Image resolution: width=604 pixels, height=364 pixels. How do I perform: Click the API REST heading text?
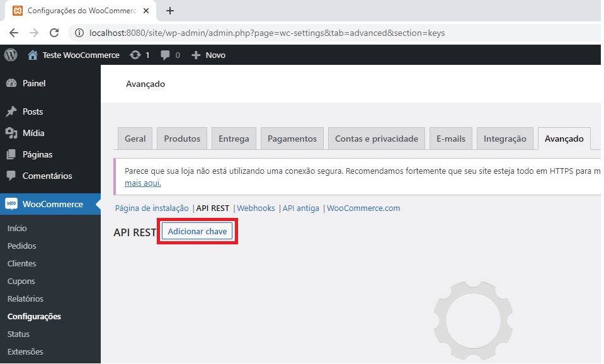point(135,232)
